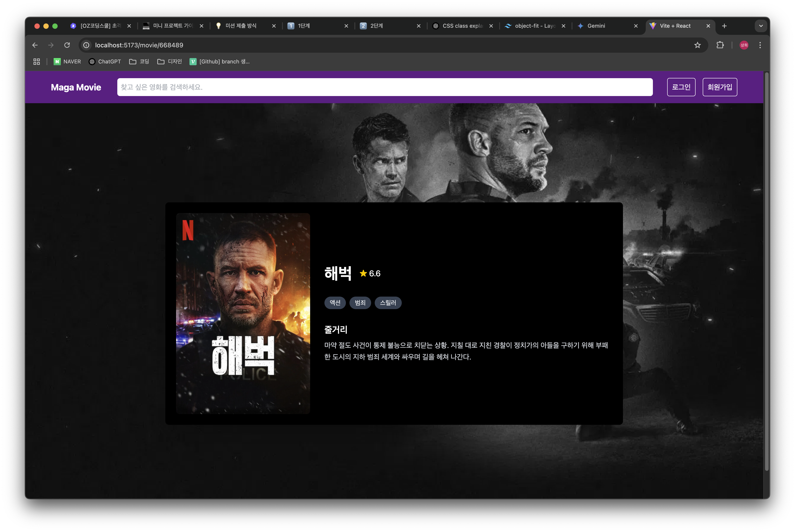Close the 미션 제출 방식 tab
This screenshot has width=795, height=532.
pyautogui.click(x=273, y=26)
